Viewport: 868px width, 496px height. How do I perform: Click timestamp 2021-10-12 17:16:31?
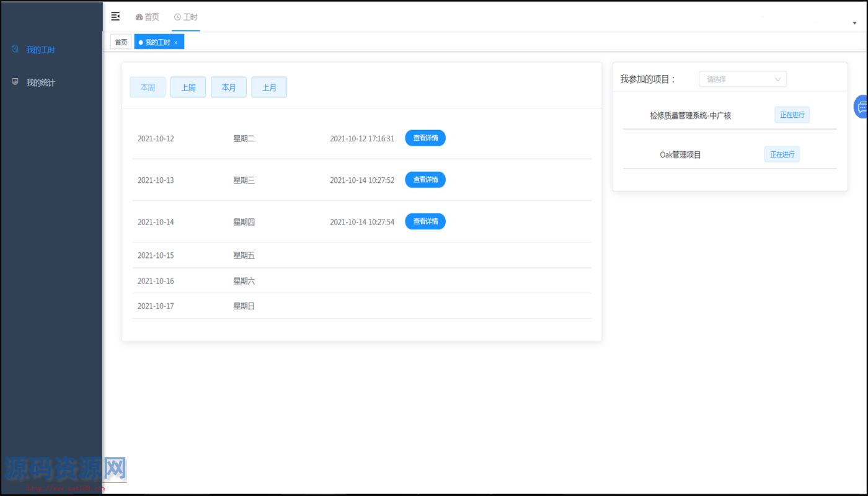[x=362, y=139]
